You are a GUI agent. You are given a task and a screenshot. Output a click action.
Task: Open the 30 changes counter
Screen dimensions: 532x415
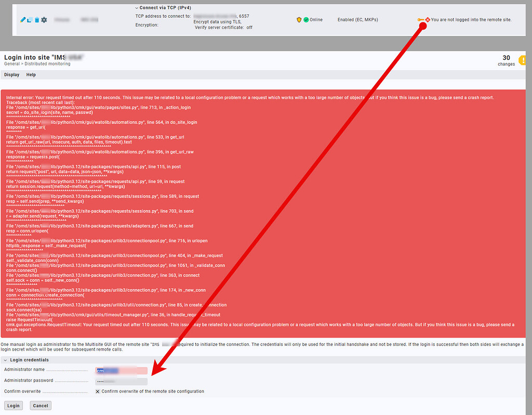coord(506,60)
